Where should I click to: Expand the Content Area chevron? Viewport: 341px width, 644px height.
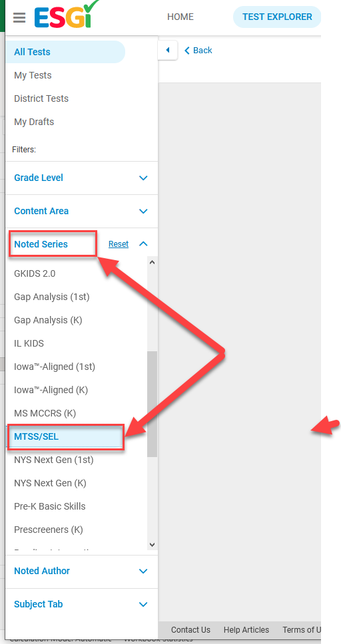pos(143,211)
